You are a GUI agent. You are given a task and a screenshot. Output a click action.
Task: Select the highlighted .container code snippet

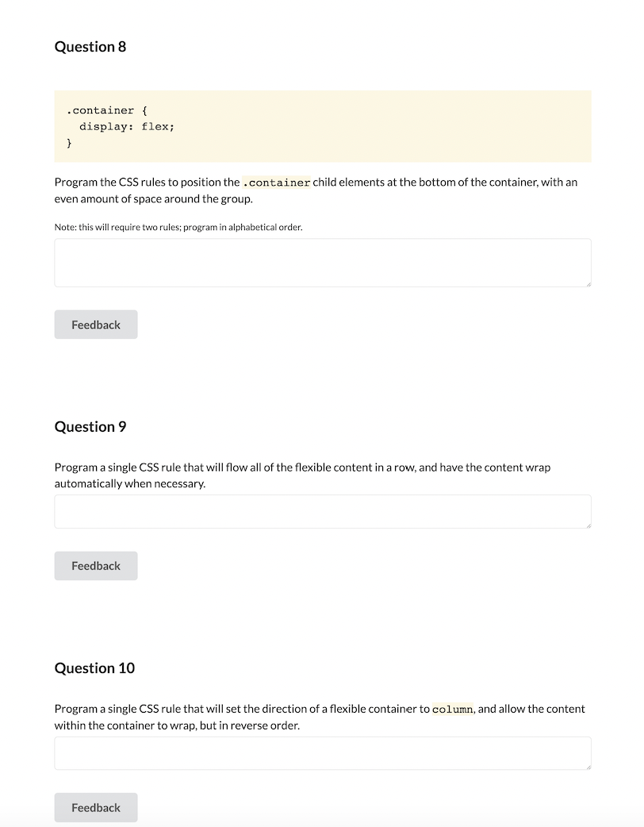click(x=276, y=182)
